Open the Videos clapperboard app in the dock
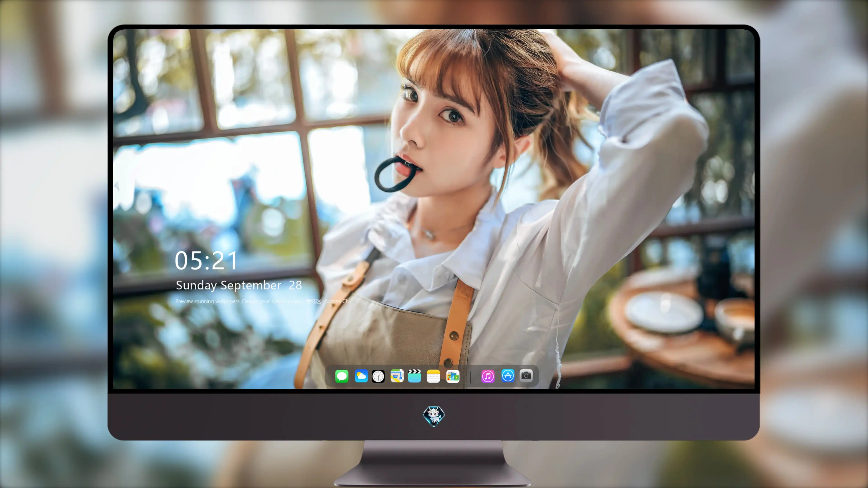This screenshot has height=488, width=868. click(415, 376)
